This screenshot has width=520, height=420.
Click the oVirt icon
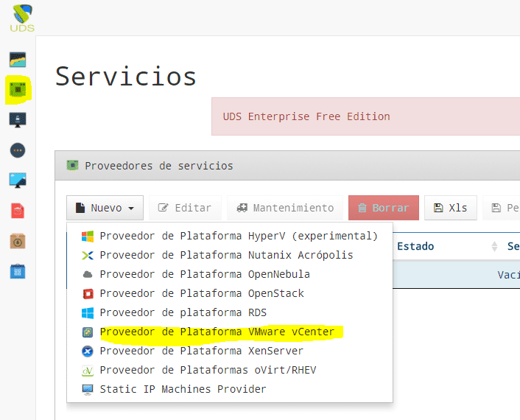(x=88, y=370)
